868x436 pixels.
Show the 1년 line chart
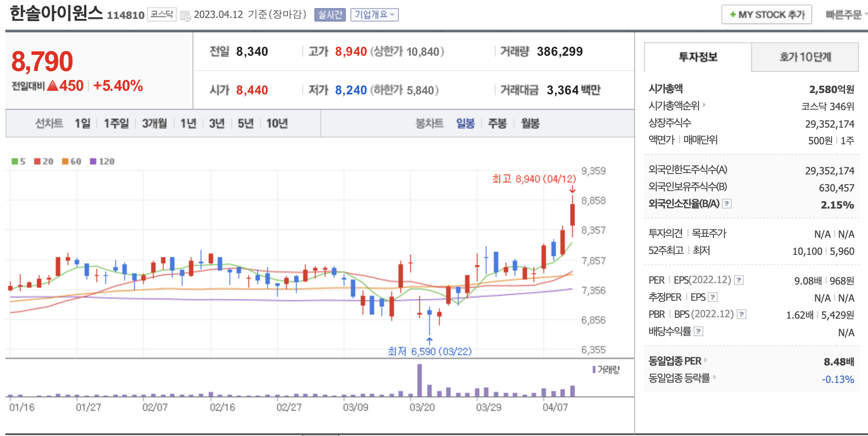click(188, 124)
